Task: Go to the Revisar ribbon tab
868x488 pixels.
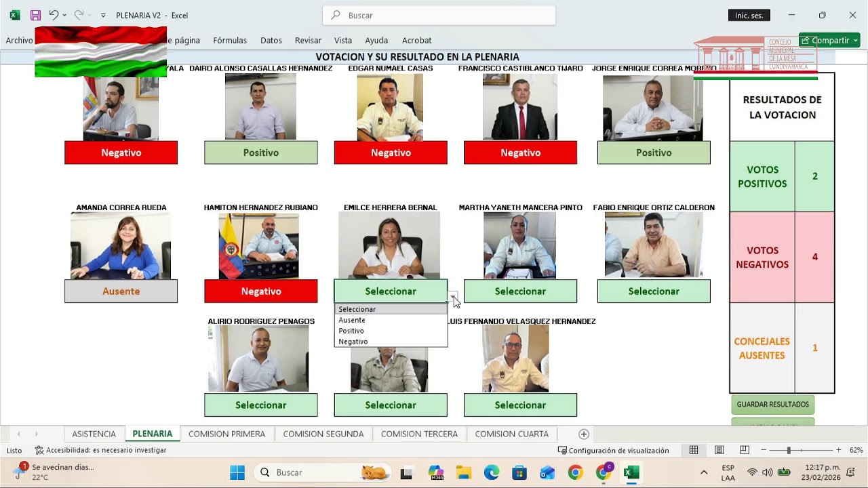Action: [x=308, y=41]
